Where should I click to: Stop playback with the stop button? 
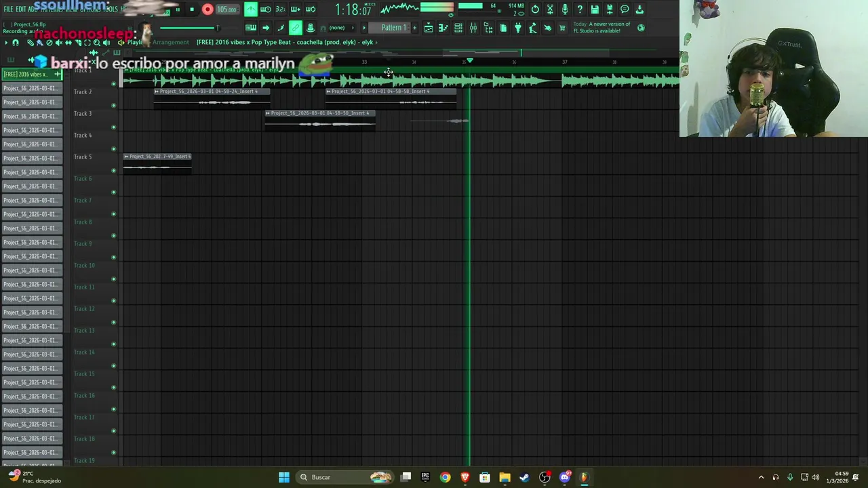[x=192, y=9]
